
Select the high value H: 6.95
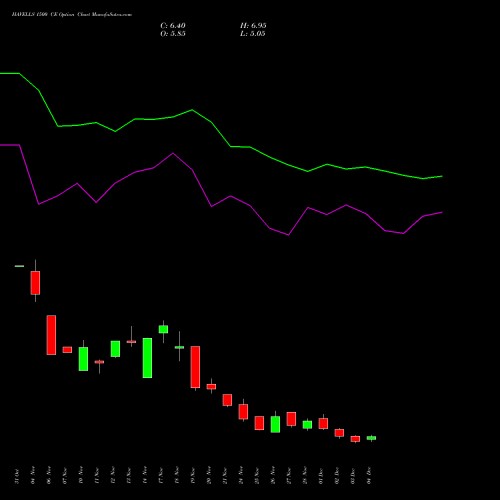pos(253,26)
